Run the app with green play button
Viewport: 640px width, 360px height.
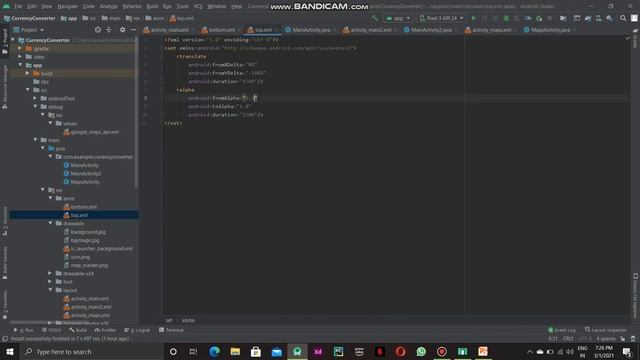click(x=473, y=18)
